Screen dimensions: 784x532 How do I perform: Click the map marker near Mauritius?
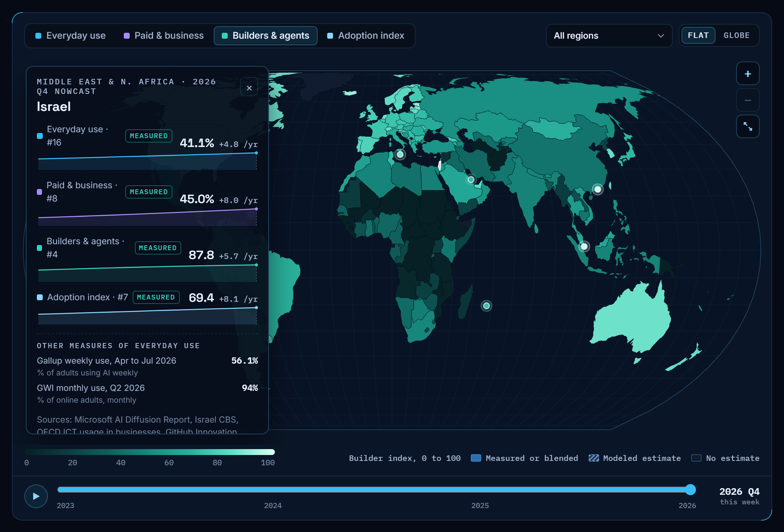pos(486,306)
